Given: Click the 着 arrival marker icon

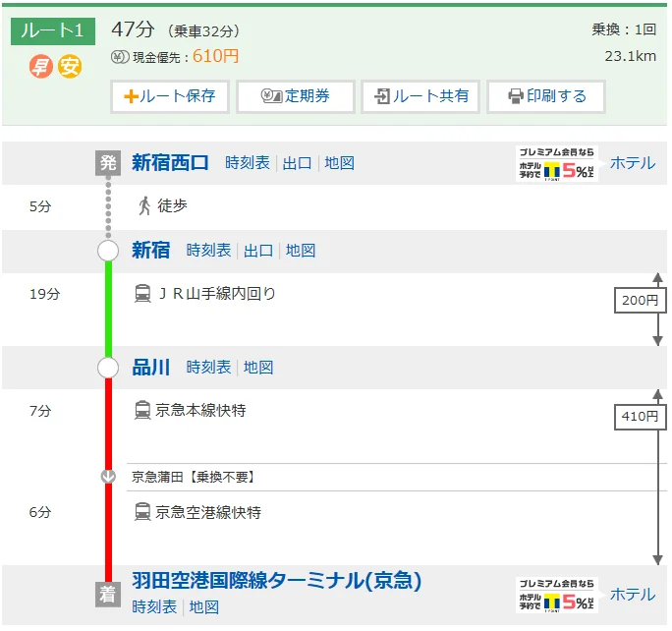Looking at the screenshot, I should pyautogui.click(x=108, y=593).
